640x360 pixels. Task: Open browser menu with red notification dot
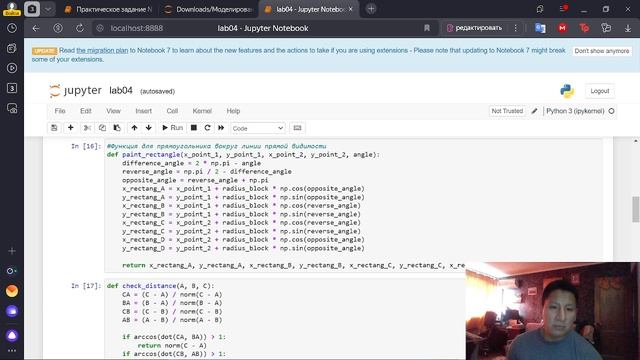[563, 9]
